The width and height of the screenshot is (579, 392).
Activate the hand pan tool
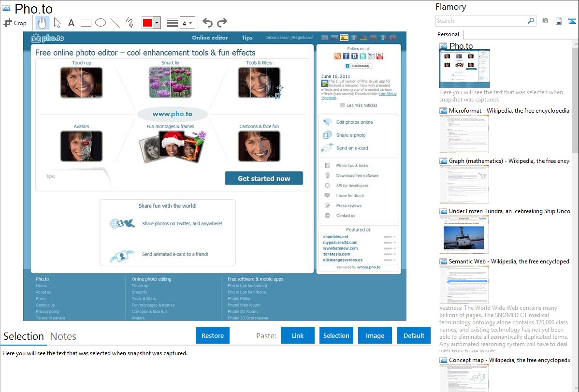pos(42,23)
